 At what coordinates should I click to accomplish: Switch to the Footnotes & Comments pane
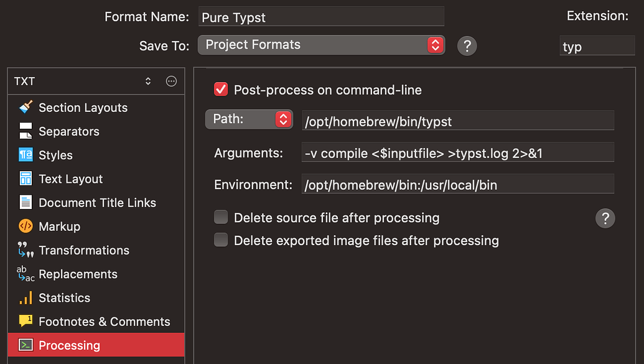pos(104,321)
